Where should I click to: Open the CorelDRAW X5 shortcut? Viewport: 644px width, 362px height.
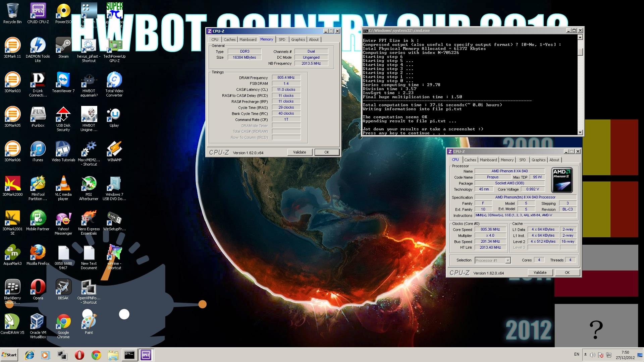(12, 324)
